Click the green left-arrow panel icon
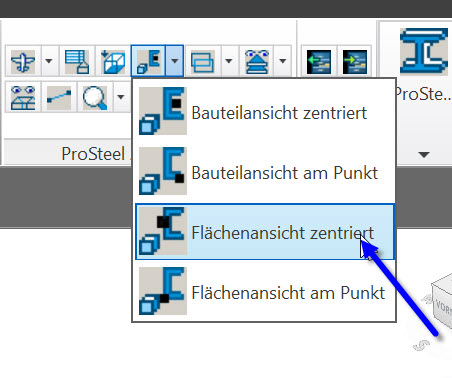The width and height of the screenshot is (452, 378). [x=319, y=62]
